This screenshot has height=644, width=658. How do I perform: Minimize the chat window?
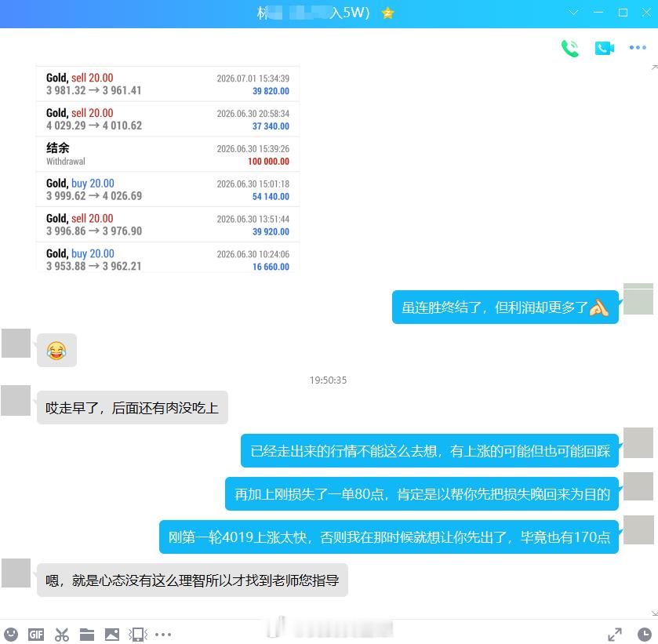click(x=598, y=13)
